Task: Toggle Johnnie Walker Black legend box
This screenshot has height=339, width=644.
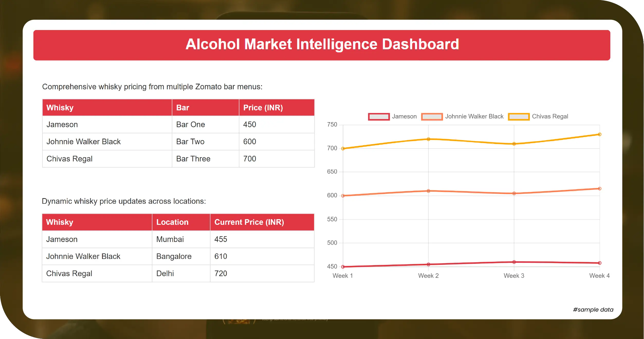Action: pos(432,117)
